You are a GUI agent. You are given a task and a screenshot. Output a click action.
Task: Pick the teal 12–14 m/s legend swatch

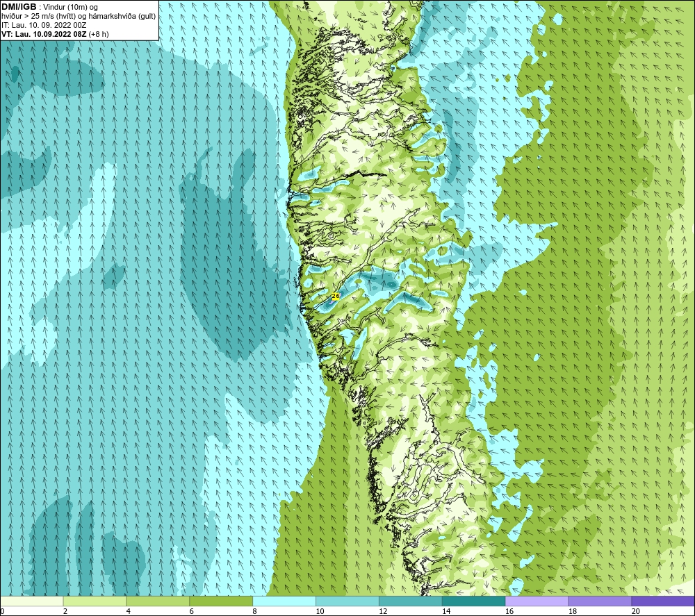point(411,601)
